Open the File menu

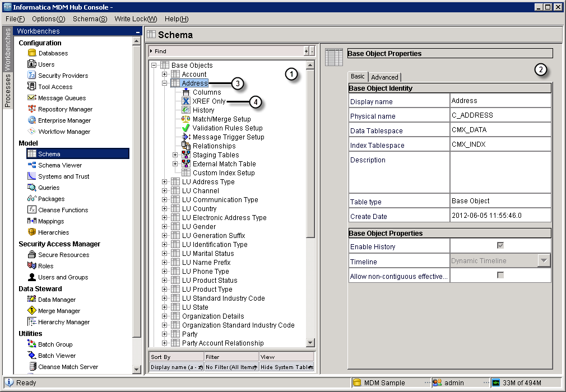[x=15, y=18]
